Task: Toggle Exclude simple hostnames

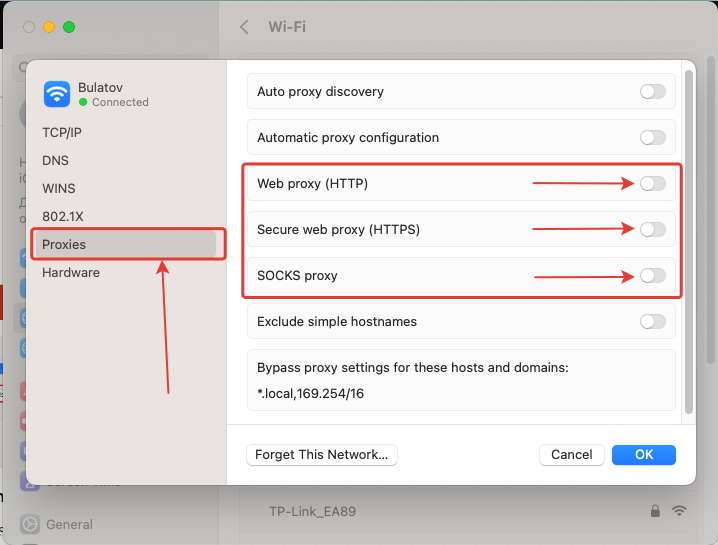Action: [x=652, y=322]
